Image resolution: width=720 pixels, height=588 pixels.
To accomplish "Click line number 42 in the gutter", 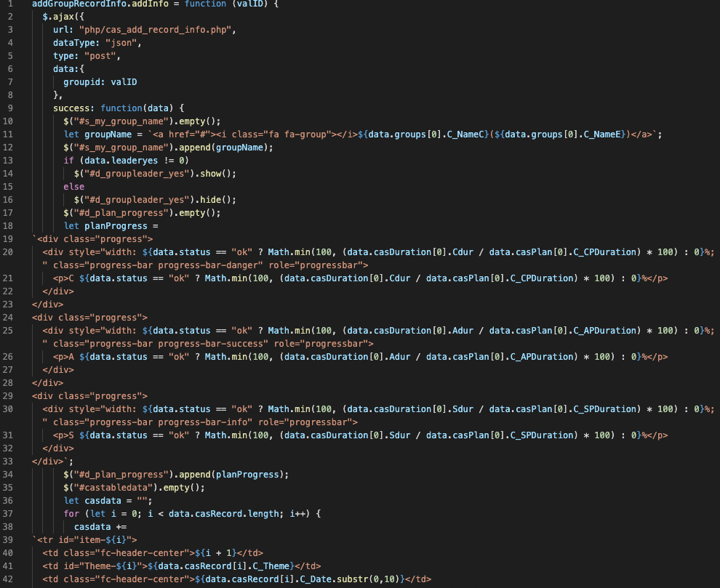I will click(x=10, y=579).
